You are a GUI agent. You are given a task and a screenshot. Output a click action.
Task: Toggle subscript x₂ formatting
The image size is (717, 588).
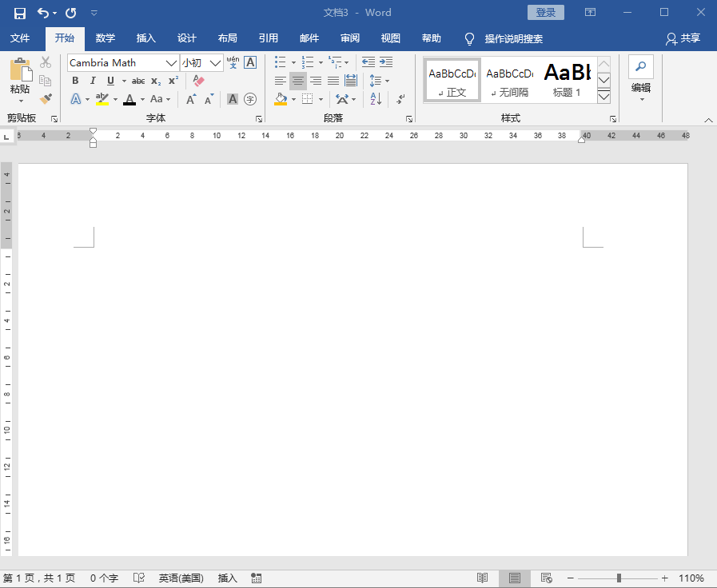[156, 81]
